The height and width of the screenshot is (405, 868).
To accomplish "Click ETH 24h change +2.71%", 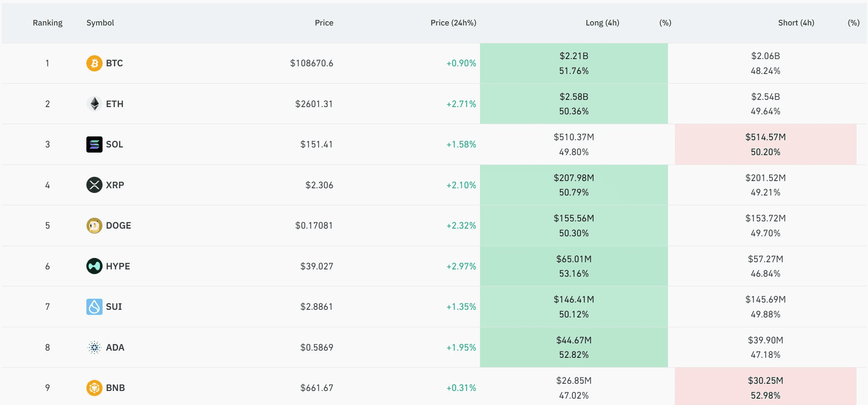I will click(461, 104).
